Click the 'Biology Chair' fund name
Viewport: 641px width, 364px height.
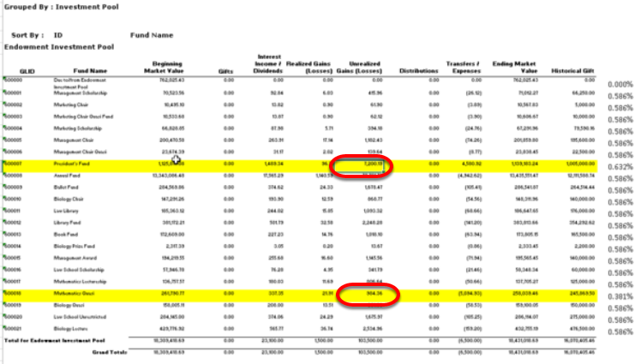coord(69,200)
